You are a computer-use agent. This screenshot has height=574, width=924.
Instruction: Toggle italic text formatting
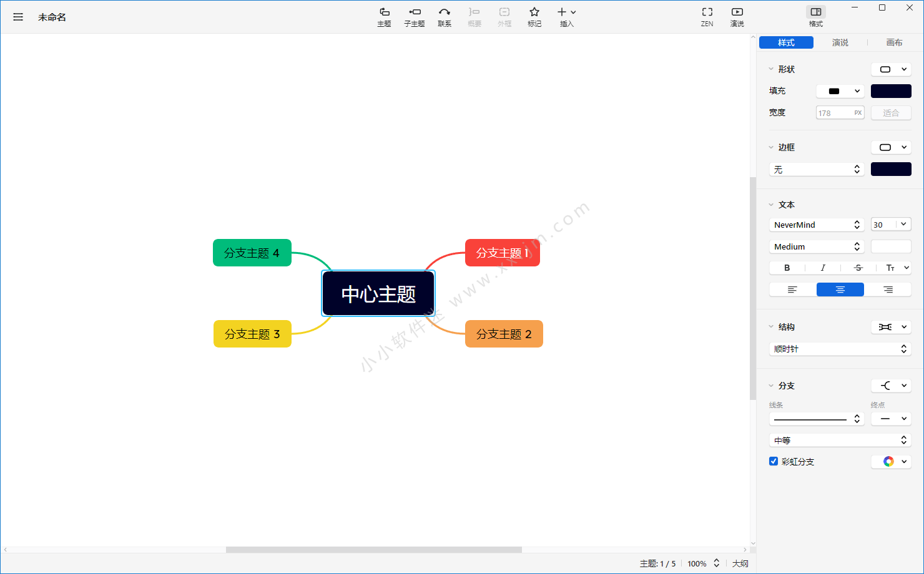coord(822,268)
